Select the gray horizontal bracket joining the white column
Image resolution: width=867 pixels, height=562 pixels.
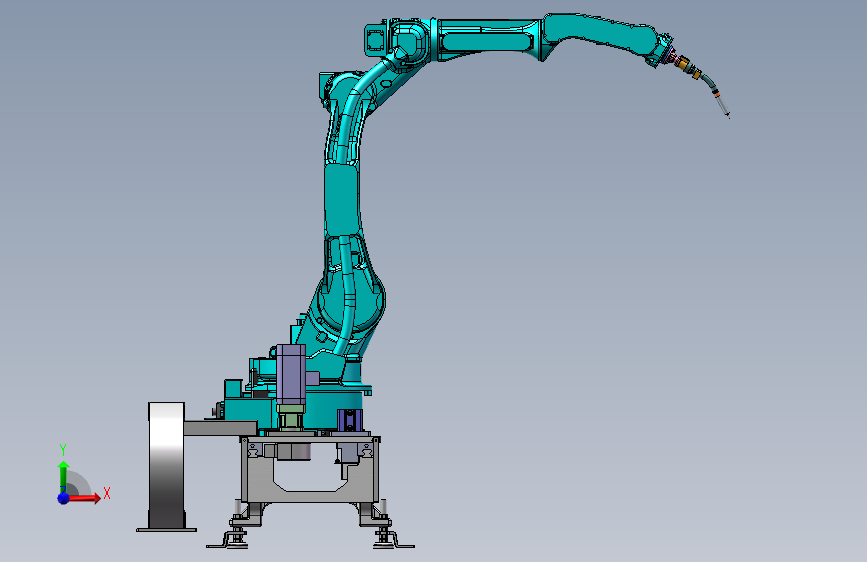click(221, 428)
